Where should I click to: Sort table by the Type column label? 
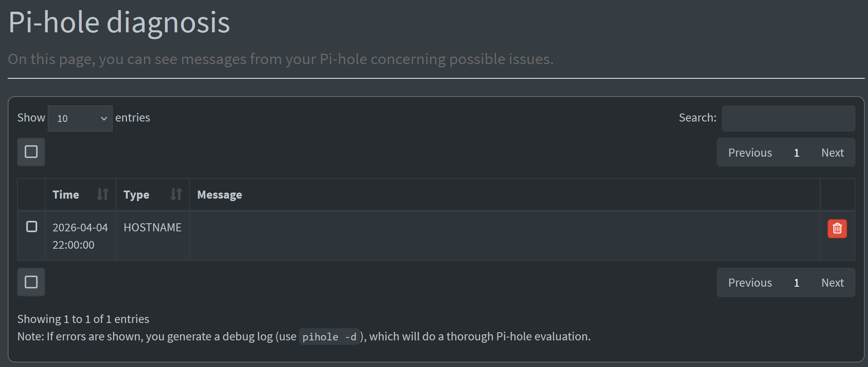pyautogui.click(x=136, y=195)
